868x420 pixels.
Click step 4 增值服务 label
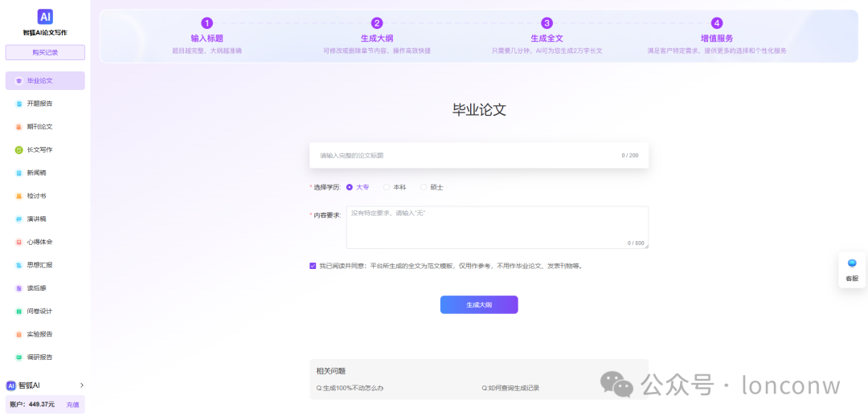[717, 39]
